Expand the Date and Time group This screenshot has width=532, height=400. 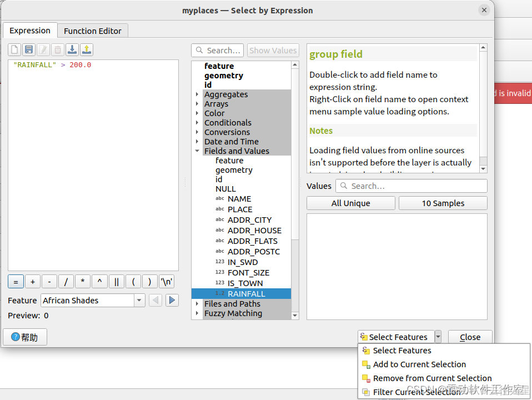pyautogui.click(x=197, y=142)
